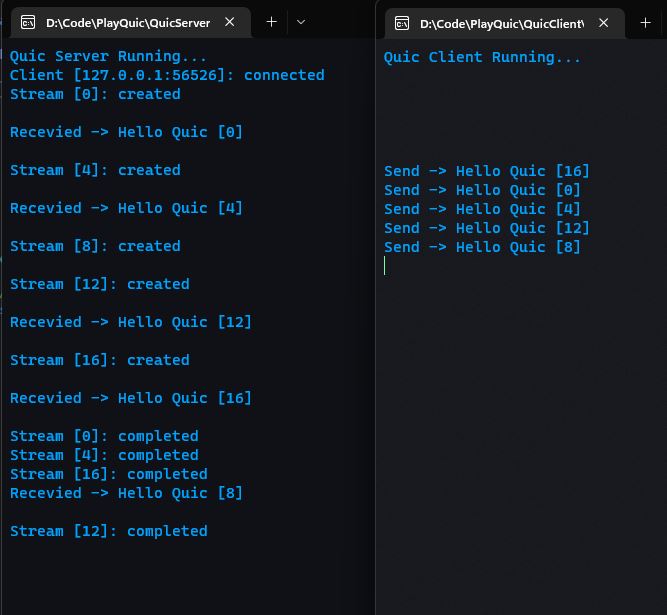Click the "Stream [12]: completed" line
Viewport: 667px width, 615px height.
(x=108, y=531)
